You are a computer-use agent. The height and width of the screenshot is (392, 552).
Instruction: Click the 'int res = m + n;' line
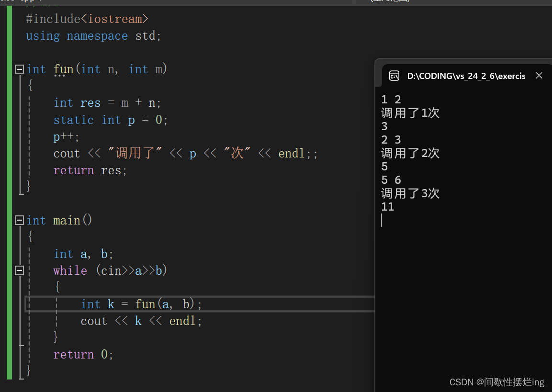pos(107,103)
